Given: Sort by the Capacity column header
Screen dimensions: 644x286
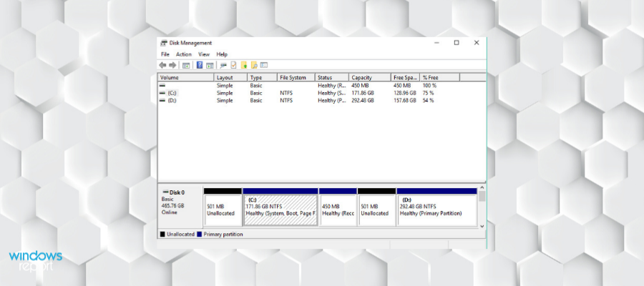Looking at the screenshot, I should pyautogui.click(x=370, y=77).
